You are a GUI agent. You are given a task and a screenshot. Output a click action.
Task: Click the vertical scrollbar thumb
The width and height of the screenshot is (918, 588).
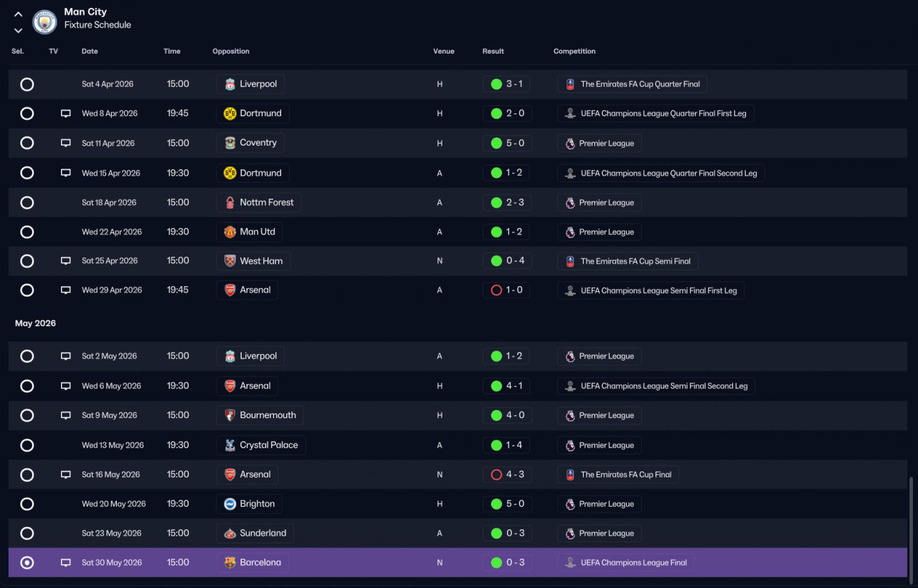(912, 527)
